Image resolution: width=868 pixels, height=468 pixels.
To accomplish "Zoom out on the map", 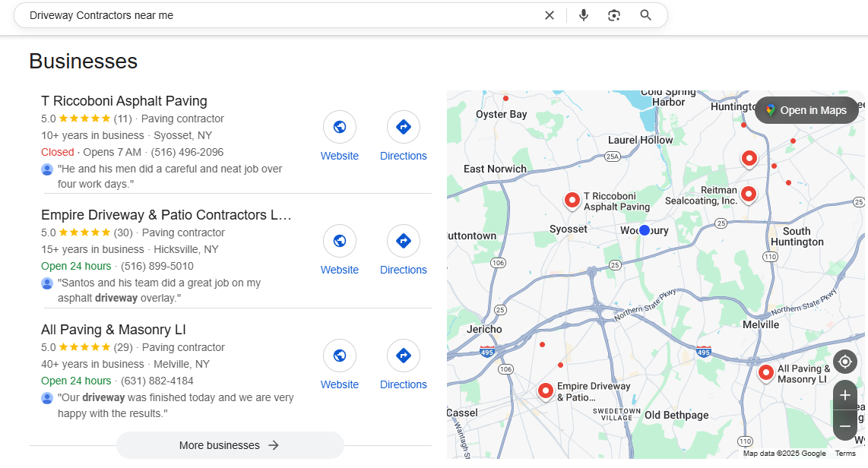I will (844, 426).
